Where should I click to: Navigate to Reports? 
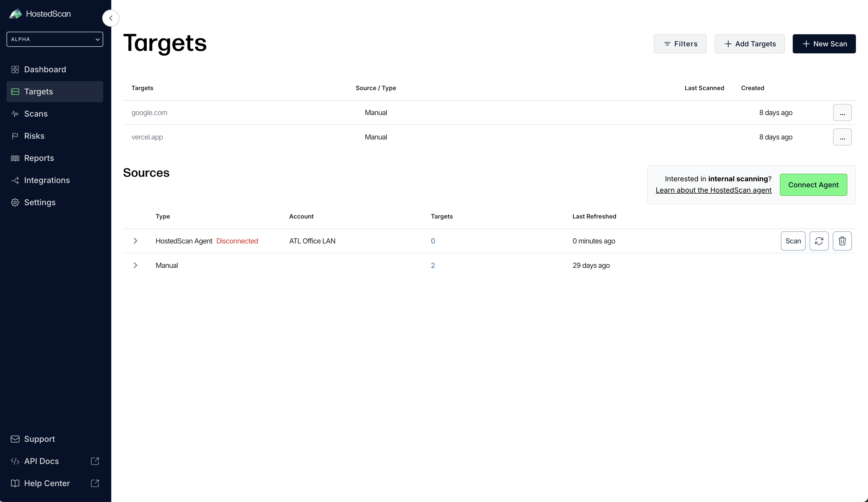tap(55, 158)
